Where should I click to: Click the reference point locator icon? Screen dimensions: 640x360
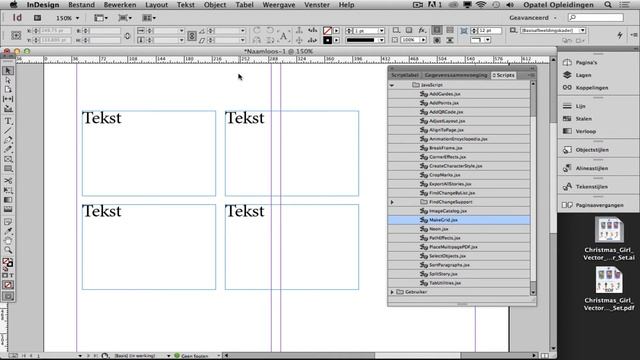click(16, 36)
